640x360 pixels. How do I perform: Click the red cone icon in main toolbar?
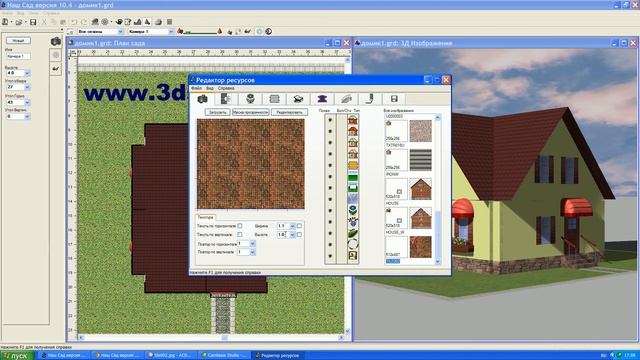click(x=147, y=22)
